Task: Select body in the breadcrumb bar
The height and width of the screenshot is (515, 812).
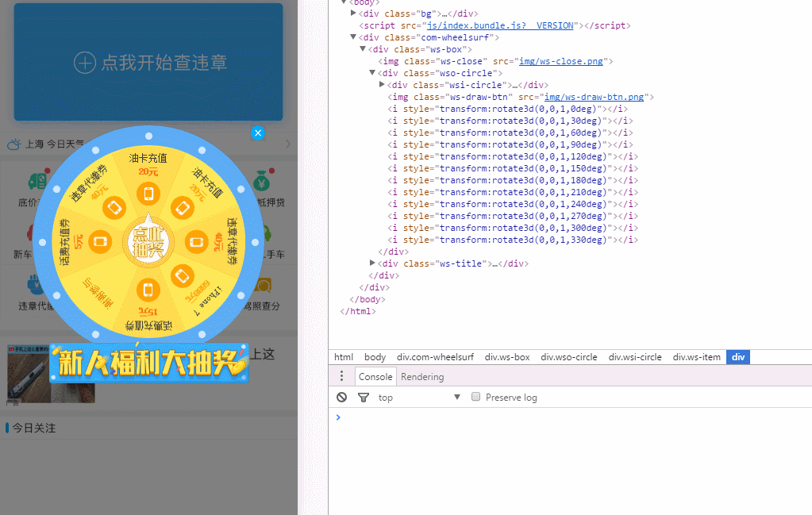Action: [x=375, y=357]
